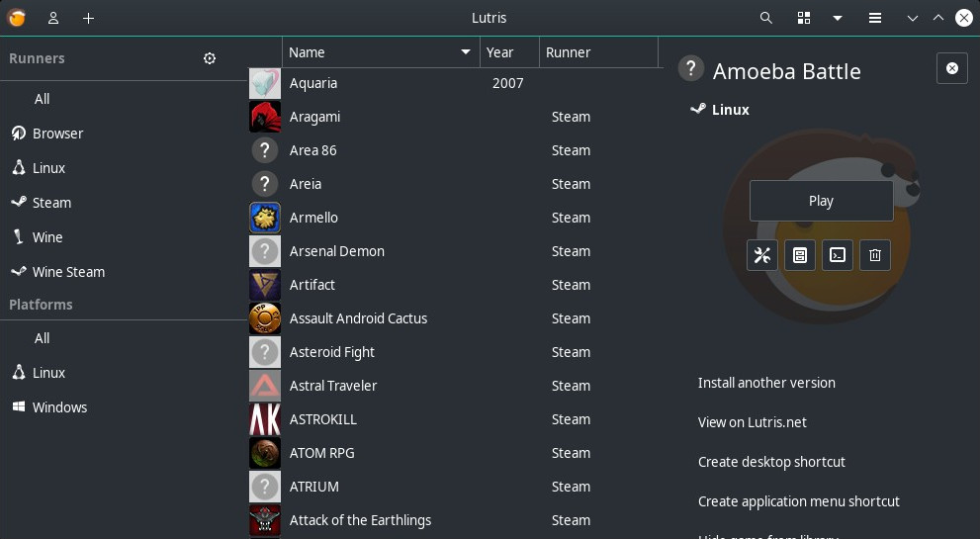Select the Arsenal Demon row name
This screenshot has height=539, width=980.
(x=337, y=251)
